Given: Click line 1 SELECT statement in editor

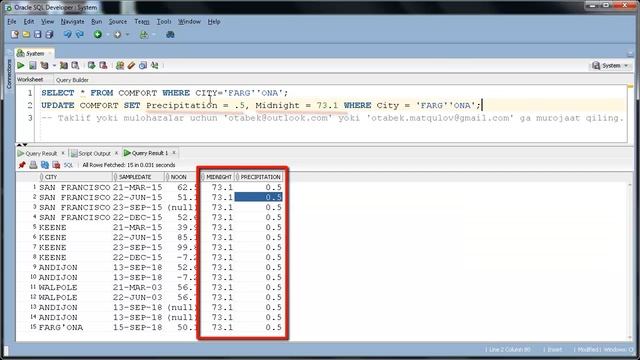Looking at the screenshot, I should 164,93.
